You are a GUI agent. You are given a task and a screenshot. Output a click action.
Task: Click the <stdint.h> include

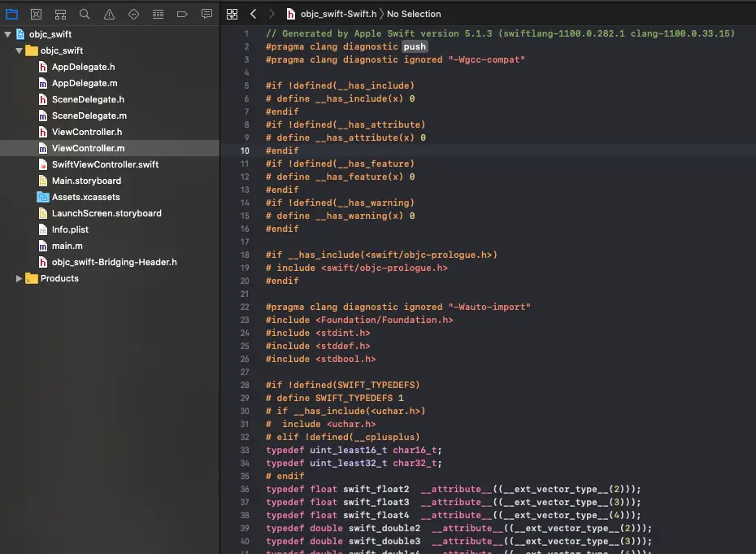[x=343, y=333]
